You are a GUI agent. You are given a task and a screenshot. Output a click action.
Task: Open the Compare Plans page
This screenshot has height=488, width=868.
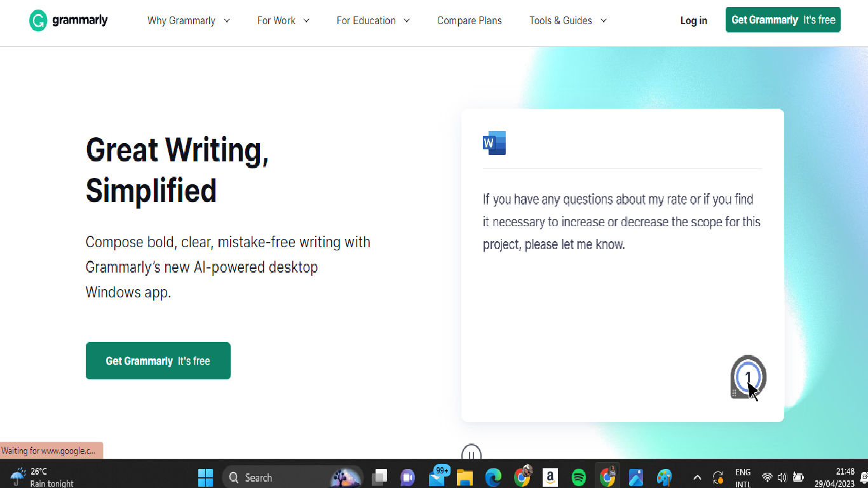[x=470, y=20]
